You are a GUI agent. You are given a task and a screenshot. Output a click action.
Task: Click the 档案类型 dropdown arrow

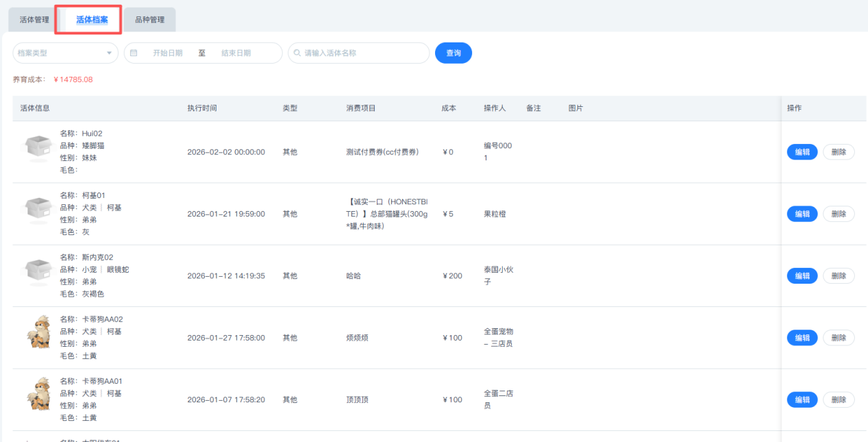pos(109,53)
